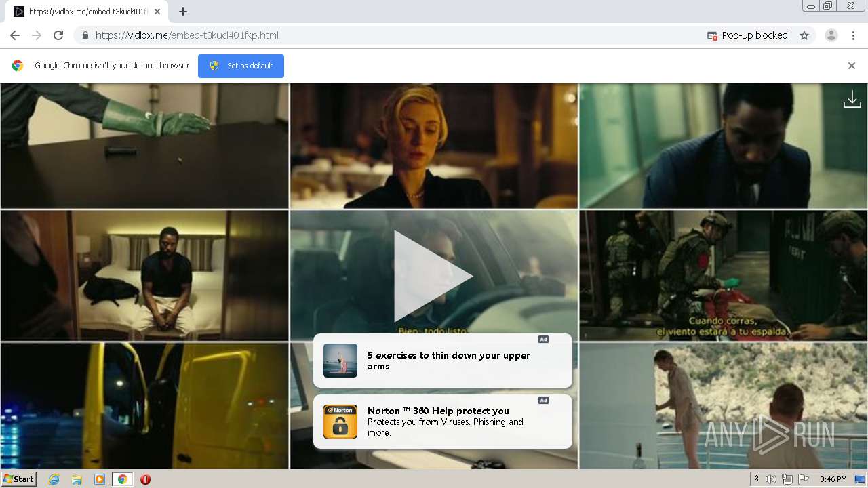Open the Chrome profile avatar
868x488 pixels.
coord(831,35)
